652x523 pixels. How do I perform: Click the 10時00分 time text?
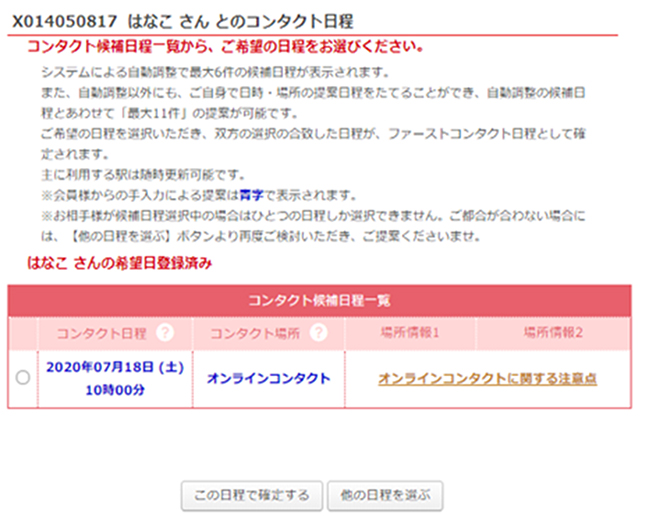coord(115,390)
